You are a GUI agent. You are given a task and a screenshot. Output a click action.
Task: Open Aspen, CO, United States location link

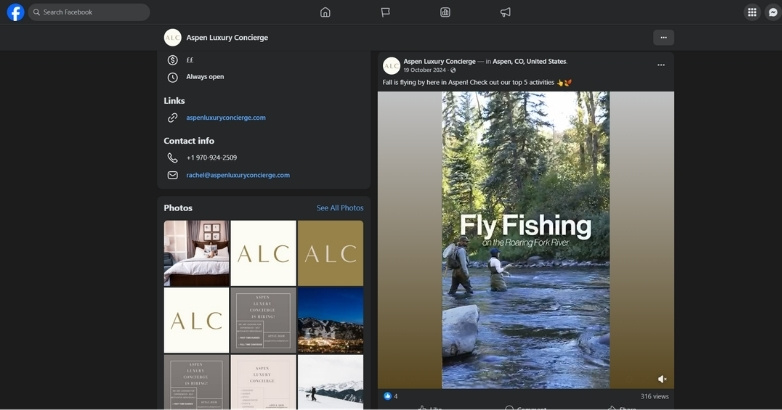pyautogui.click(x=530, y=61)
